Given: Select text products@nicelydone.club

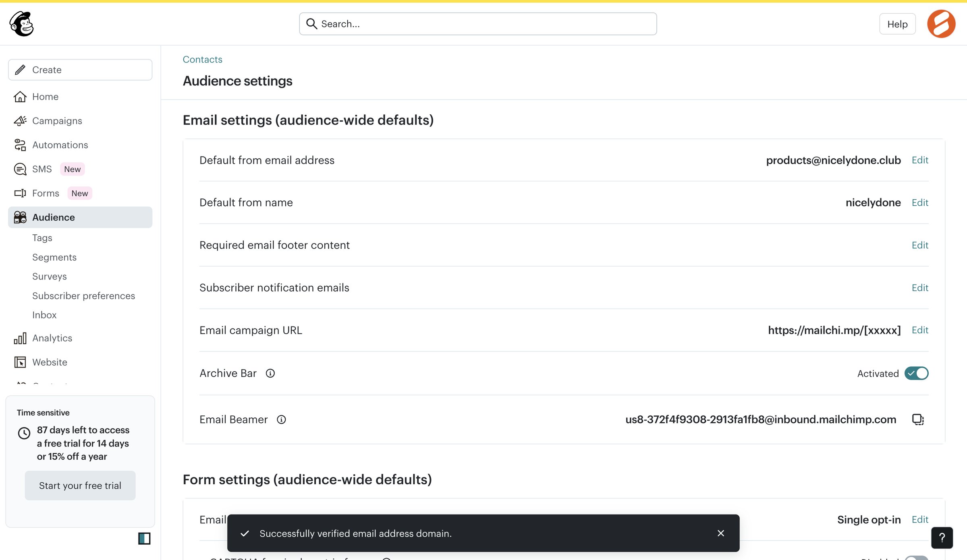Looking at the screenshot, I should 833,160.
